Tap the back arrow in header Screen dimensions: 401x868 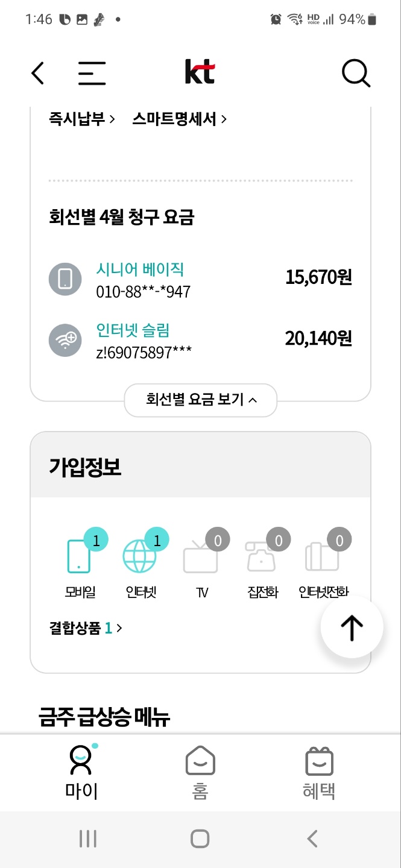click(38, 74)
